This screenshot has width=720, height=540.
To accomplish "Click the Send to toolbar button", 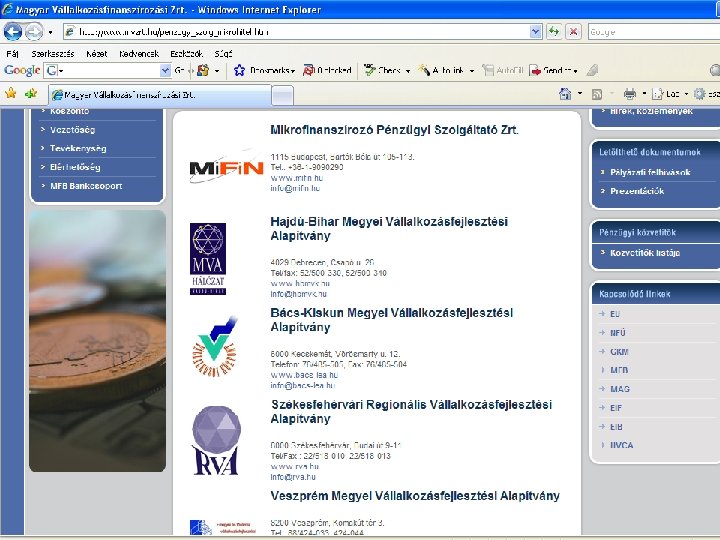I will (x=553, y=70).
